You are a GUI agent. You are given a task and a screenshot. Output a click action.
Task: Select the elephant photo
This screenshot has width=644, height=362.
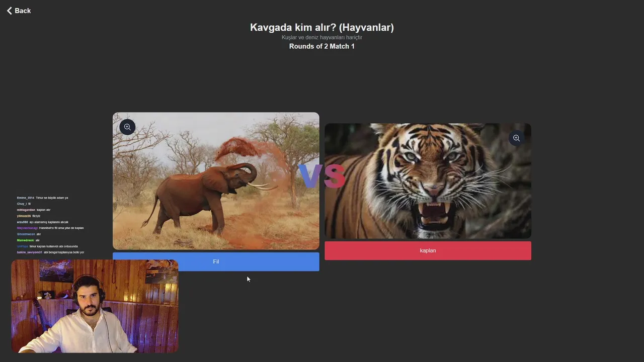point(216,181)
